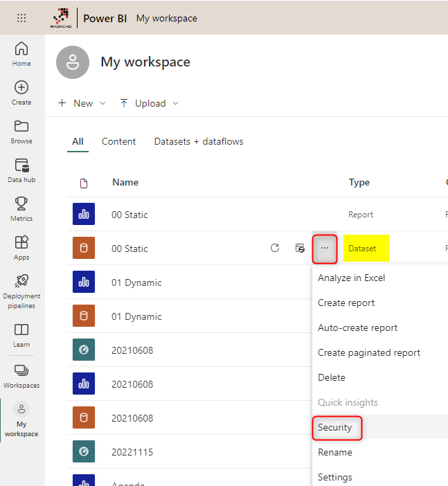Select Create paginated report from the menu
The height and width of the screenshot is (486, 448).
368,352
